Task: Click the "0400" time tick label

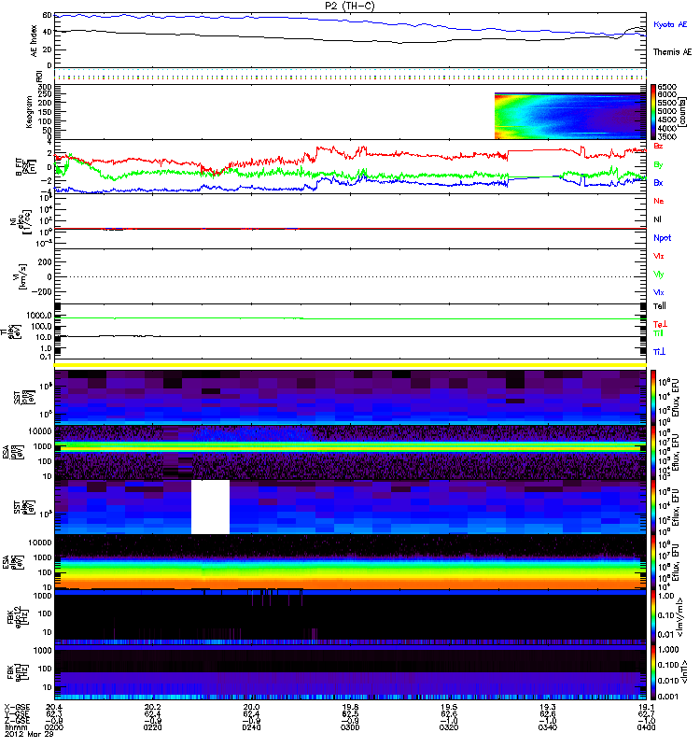Action: (646, 727)
